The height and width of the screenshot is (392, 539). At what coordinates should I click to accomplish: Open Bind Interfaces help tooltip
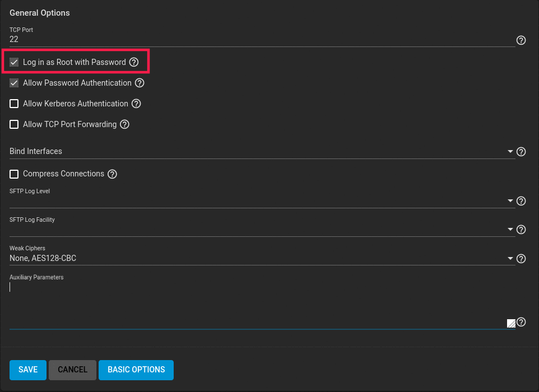pos(521,152)
